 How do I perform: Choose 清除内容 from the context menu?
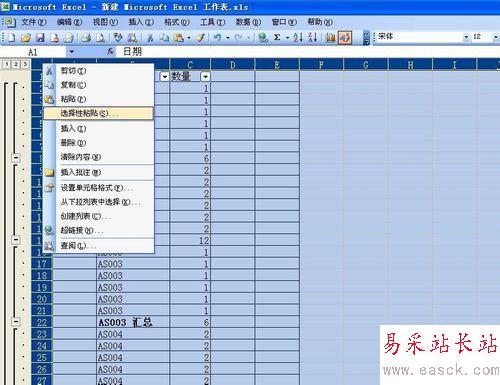(x=99, y=157)
